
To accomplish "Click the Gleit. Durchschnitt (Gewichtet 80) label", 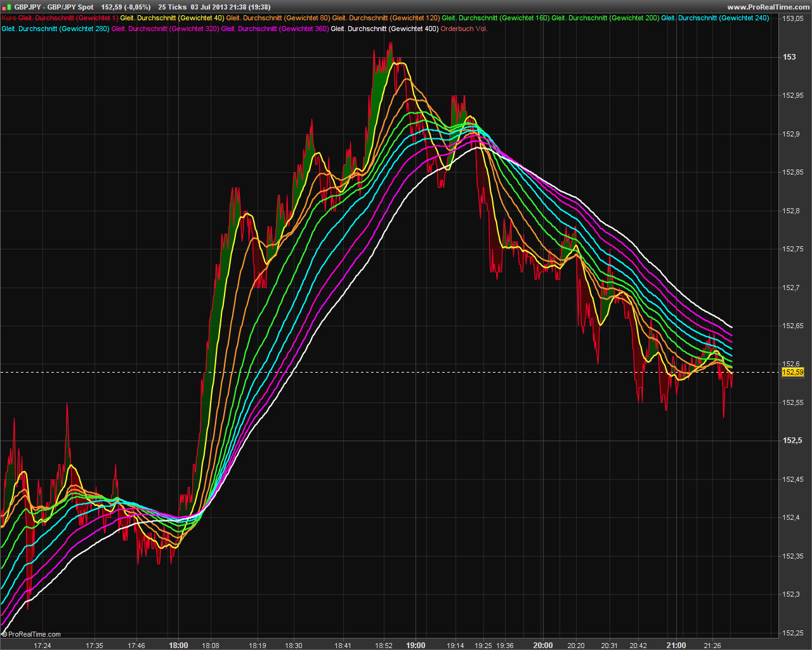I will click(278, 18).
